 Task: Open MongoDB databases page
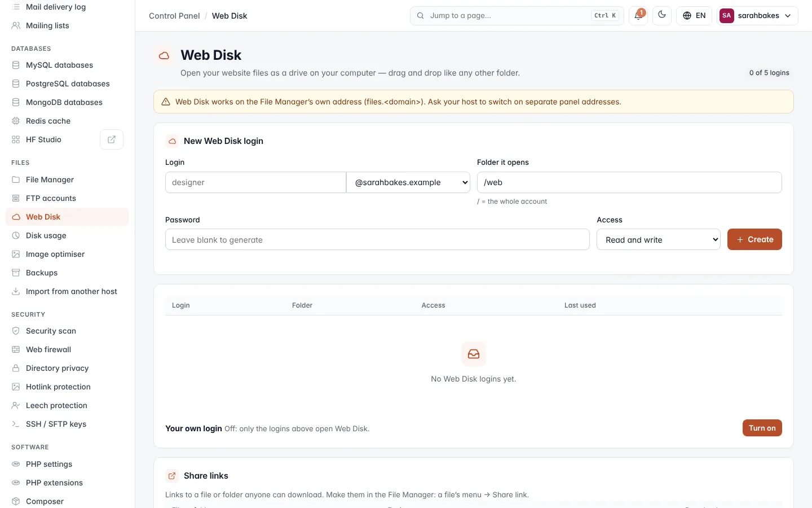[x=67, y=102]
